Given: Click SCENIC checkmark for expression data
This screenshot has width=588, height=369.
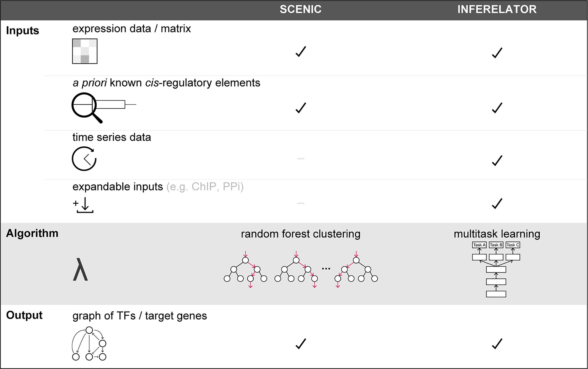Looking at the screenshot, I should (301, 51).
